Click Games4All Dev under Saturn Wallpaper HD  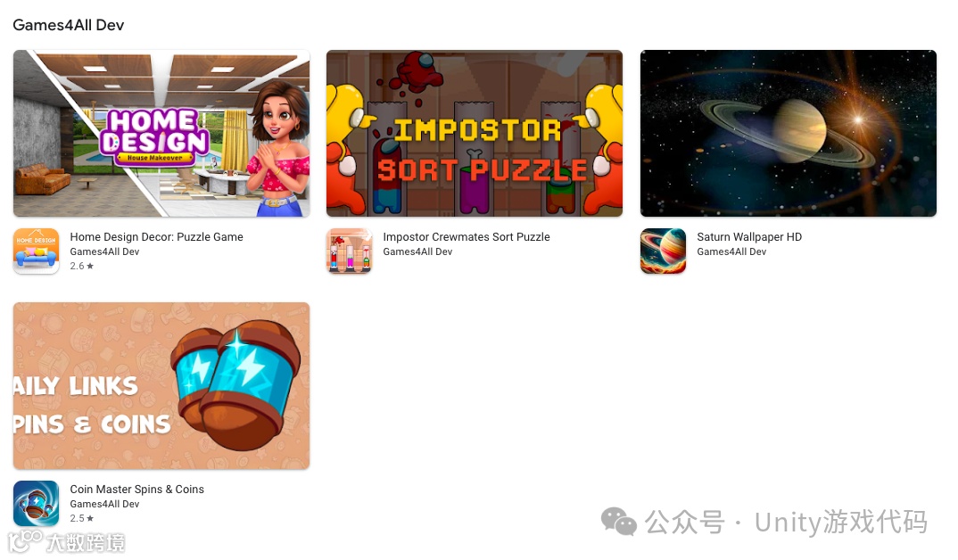tap(731, 251)
